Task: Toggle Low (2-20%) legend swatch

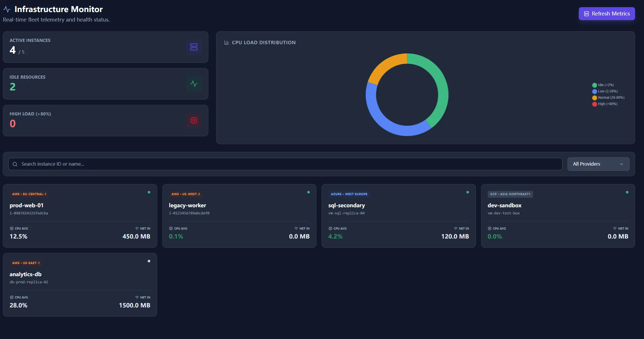Action: tap(595, 91)
